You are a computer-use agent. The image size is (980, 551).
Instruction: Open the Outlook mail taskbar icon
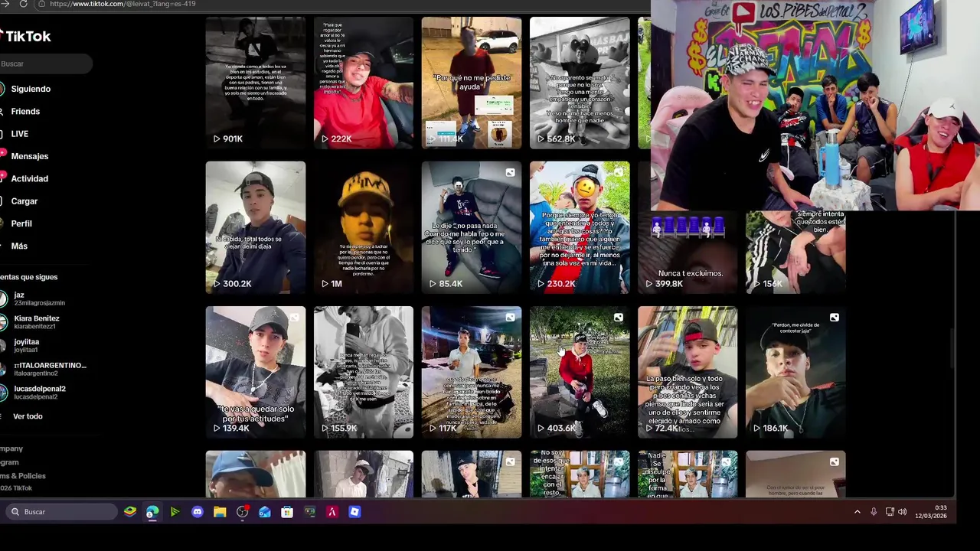click(x=265, y=512)
